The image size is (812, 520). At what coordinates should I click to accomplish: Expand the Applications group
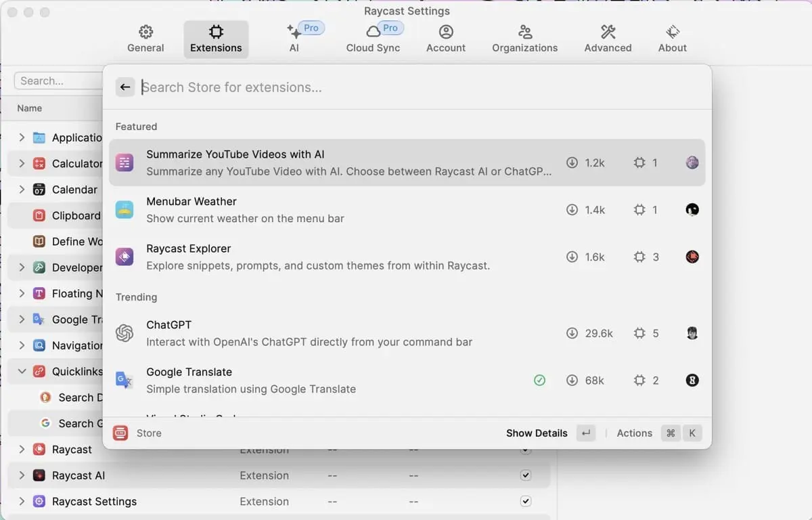[22, 137]
